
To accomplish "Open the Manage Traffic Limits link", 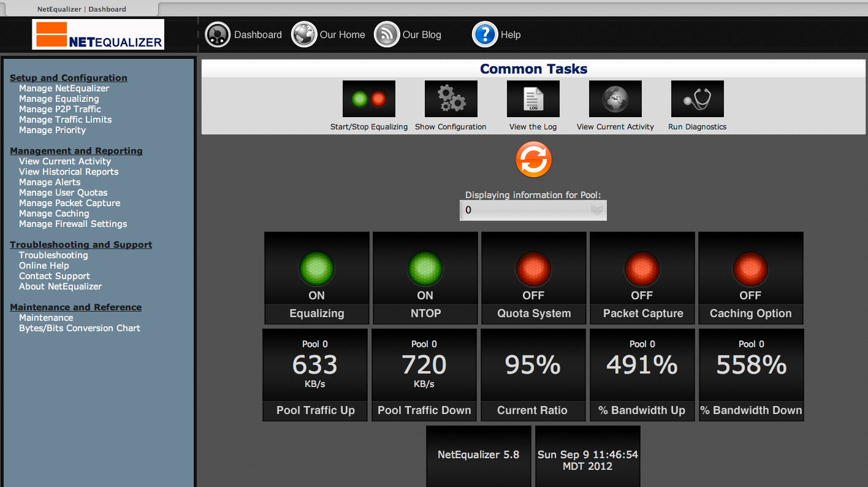I will [65, 120].
